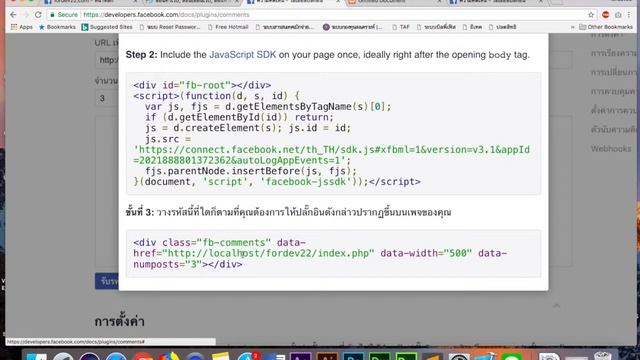Click the browser forward arrow
This screenshot has width=640, height=360.
click(x=26, y=15)
